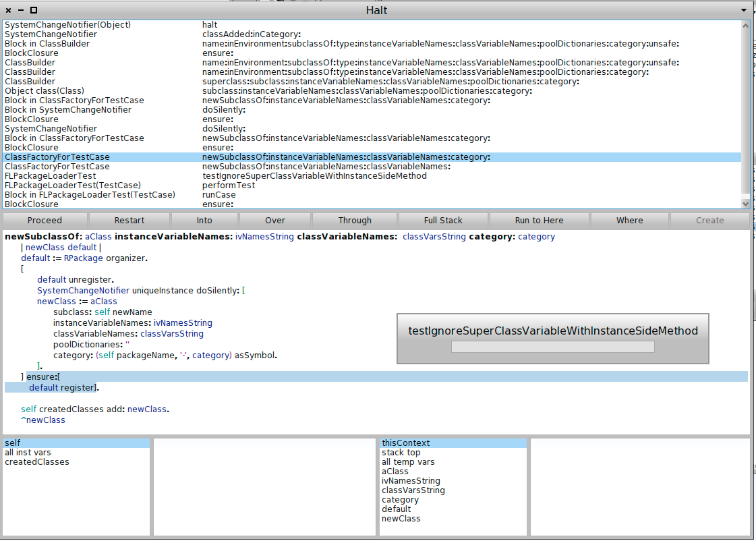
Task: Click the Restart button
Action: pos(129,221)
